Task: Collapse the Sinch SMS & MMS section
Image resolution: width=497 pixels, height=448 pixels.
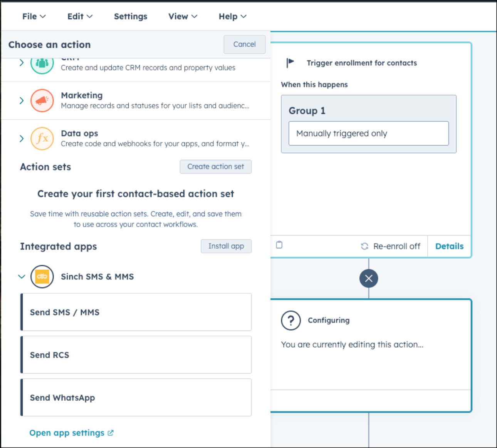Action: pyautogui.click(x=22, y=276)
